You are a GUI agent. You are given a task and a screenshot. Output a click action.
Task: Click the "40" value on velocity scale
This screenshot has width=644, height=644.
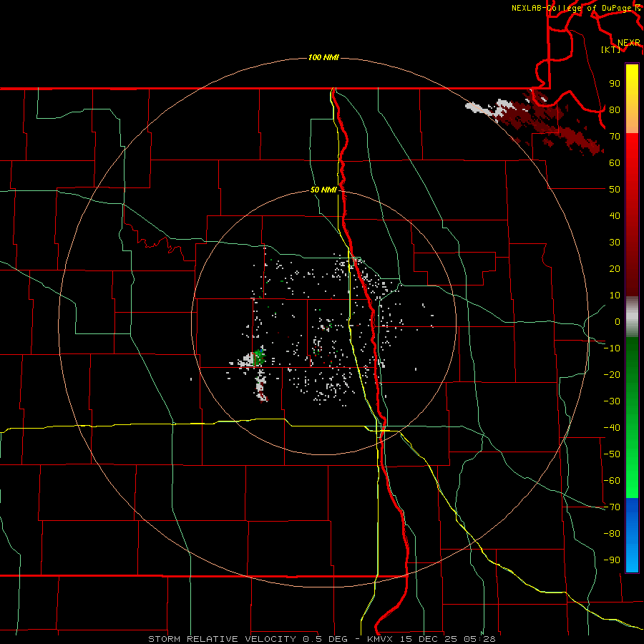coord(615,215)
